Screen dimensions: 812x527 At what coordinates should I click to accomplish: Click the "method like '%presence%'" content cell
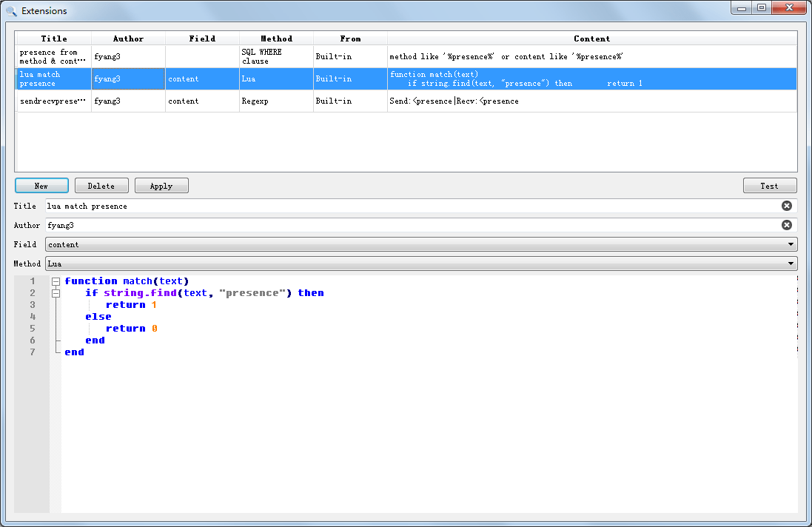point(592,56)
